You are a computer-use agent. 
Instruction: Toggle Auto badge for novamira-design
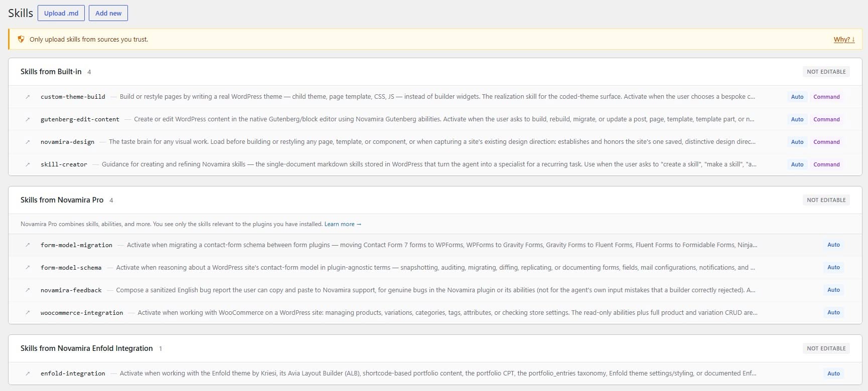coord(797,142)
